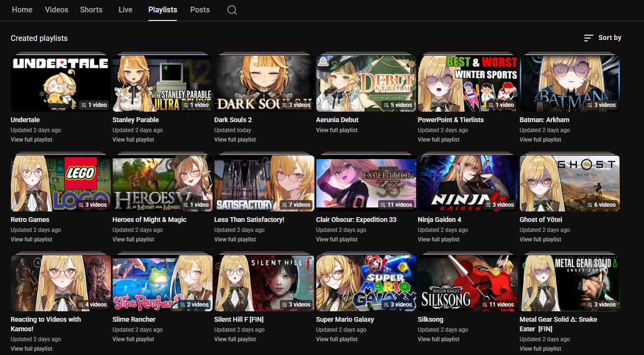Open the Metal Gear Solid Δ: Snake Eater title
This screenshot has height=355, width=644.
pos(558,324)
